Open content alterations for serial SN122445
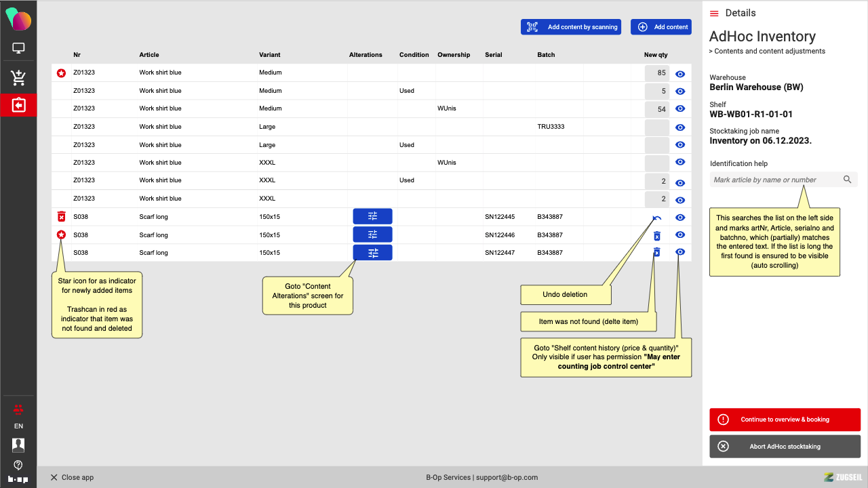 372,216
